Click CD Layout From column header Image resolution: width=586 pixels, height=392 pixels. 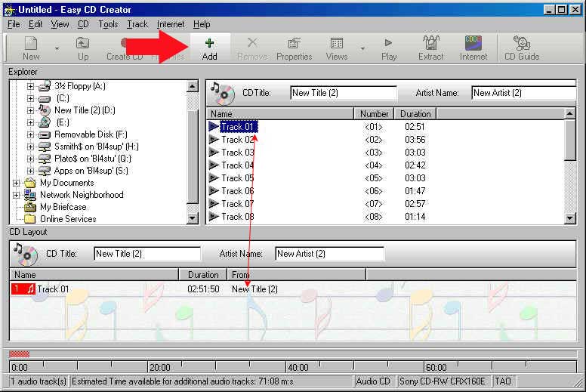click(x=296, y=275)
